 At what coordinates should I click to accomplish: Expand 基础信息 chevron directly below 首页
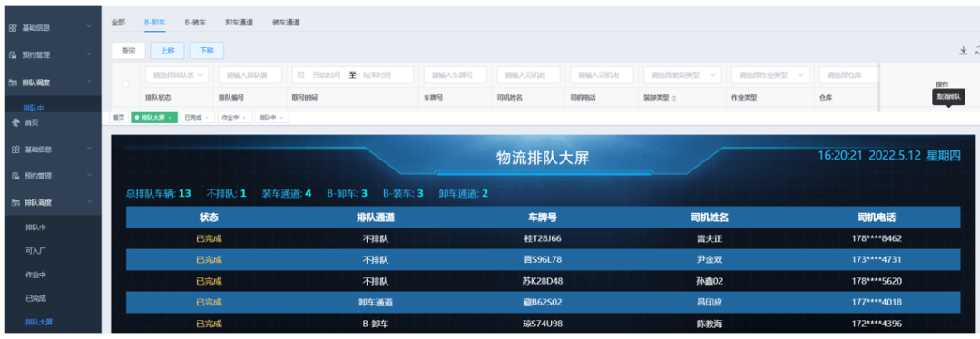pos(89,150)
